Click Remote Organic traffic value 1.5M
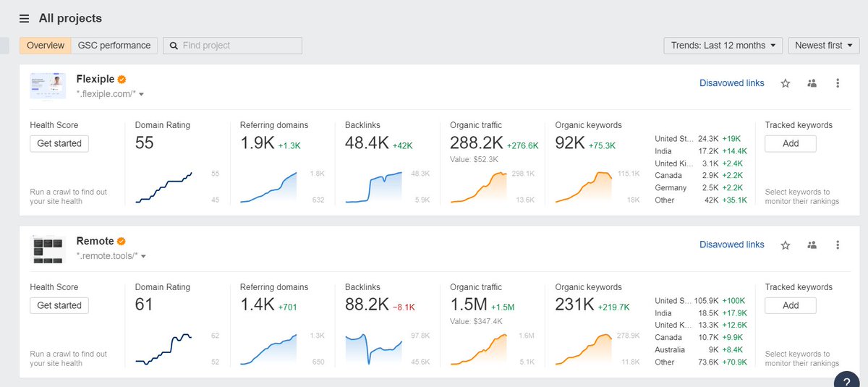868x387 pixels. click(469, 305)
